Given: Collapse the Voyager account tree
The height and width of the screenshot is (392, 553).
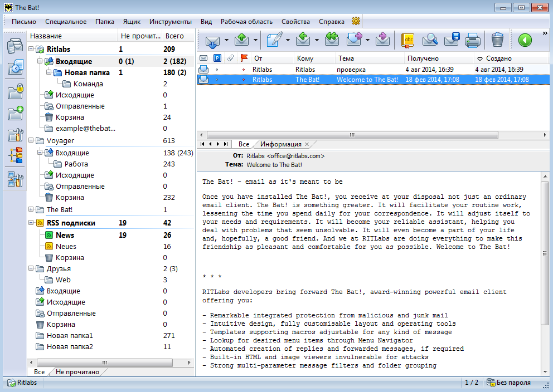Looking at the screenshot, I should [31, 140].
